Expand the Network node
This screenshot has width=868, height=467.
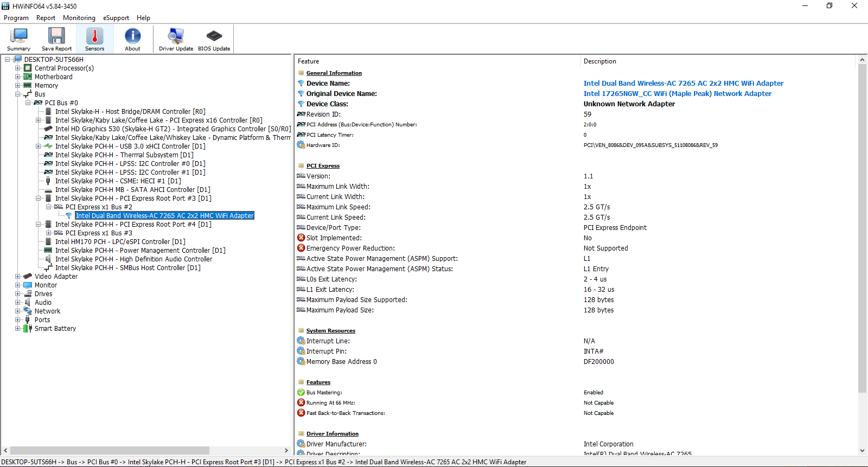coord(17,311)
